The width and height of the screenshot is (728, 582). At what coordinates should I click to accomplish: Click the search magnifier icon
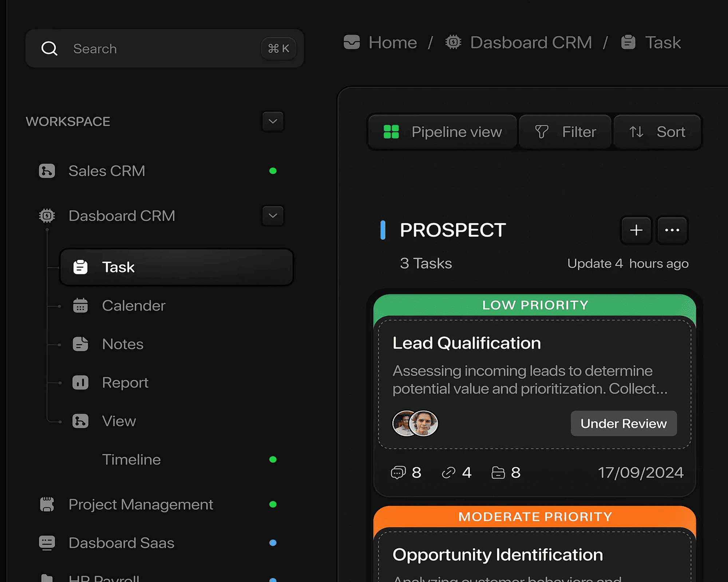coord(49,48)
